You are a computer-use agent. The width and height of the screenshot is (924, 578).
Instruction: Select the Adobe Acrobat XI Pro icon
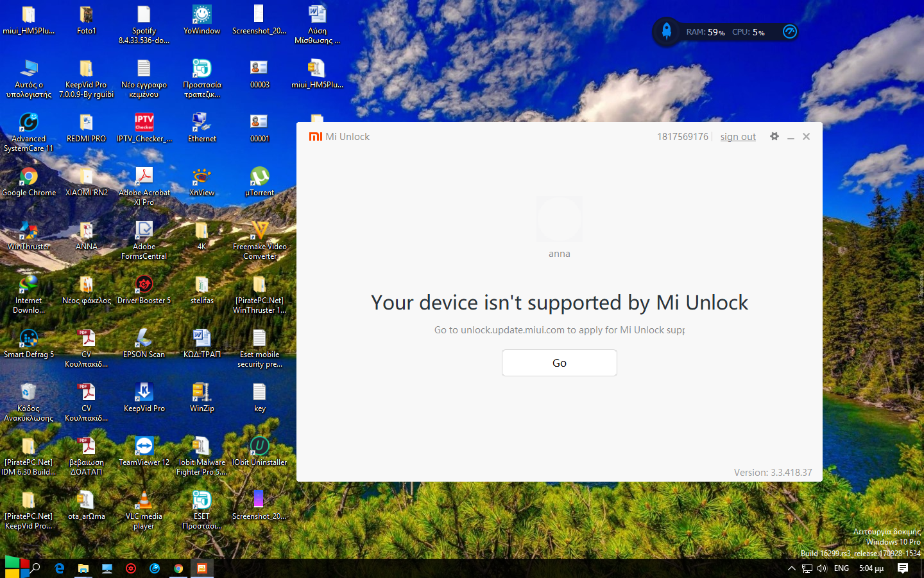[x=144, y=186]
